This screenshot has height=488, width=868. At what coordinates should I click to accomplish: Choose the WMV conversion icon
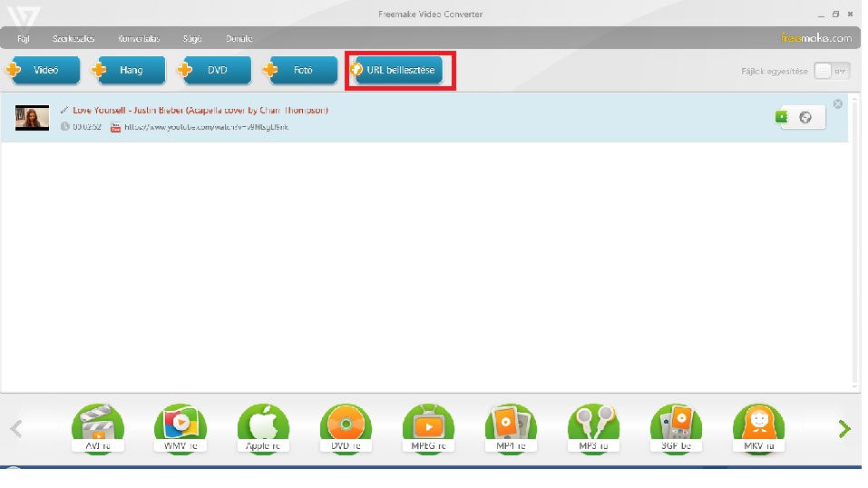click(x=180, y=429)
